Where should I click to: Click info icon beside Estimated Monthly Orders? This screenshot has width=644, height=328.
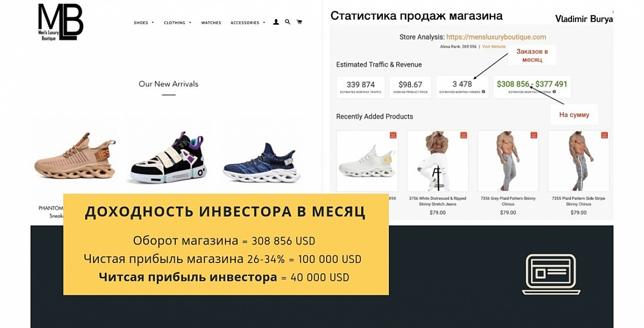[483, 92]
